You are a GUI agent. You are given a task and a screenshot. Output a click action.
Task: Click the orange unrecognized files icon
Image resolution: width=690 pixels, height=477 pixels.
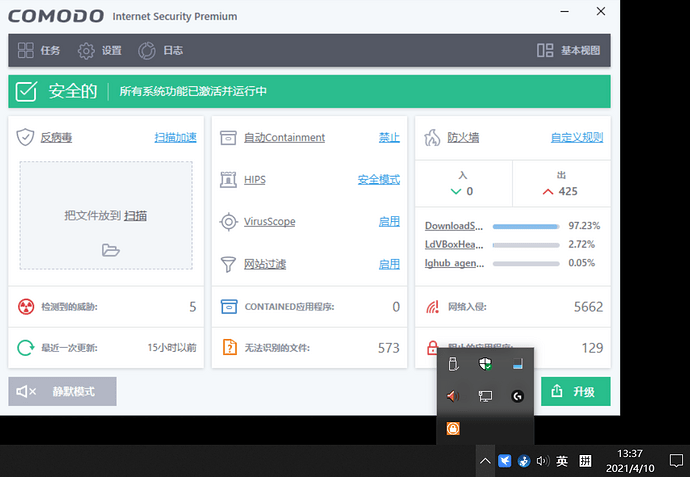(x=230, y=348)
